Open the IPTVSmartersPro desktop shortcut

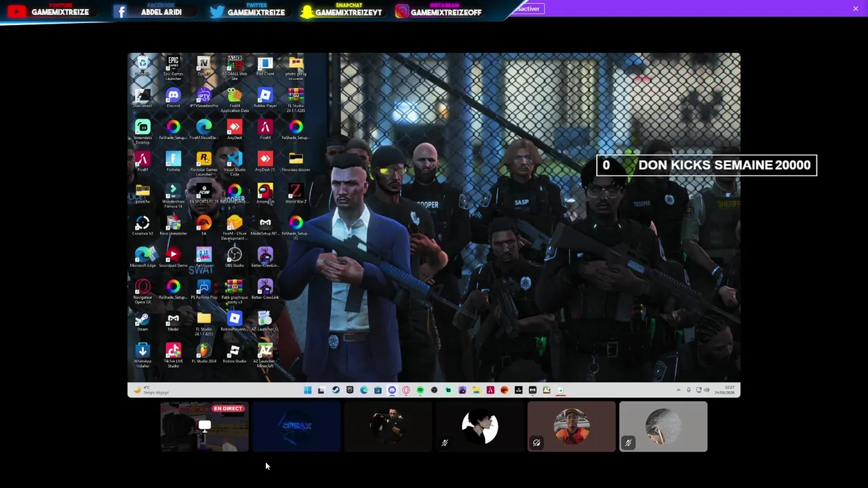[203, 98]
